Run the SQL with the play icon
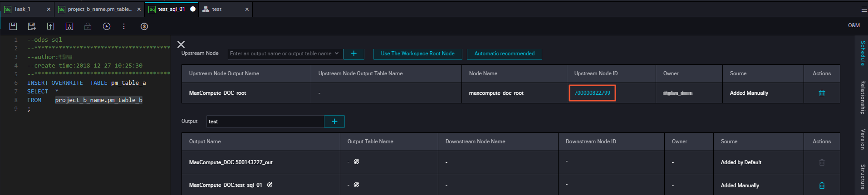 tap(107, 26)
